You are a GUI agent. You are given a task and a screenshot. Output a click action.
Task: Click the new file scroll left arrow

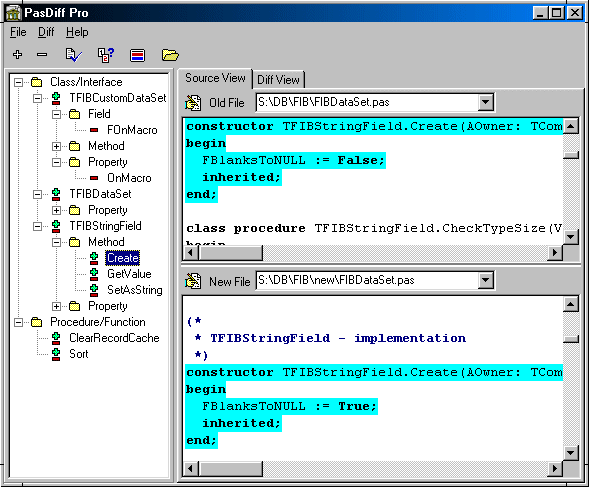(x=191, y=469)
